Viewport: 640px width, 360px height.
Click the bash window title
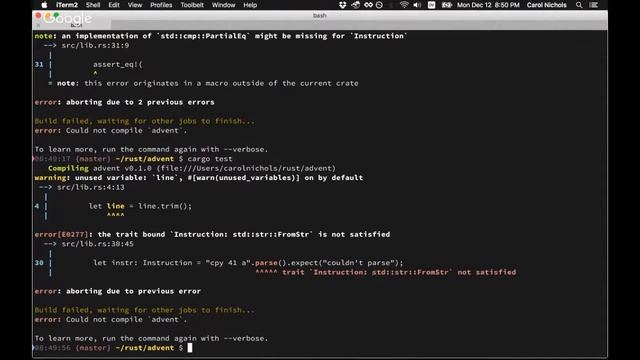320,16
